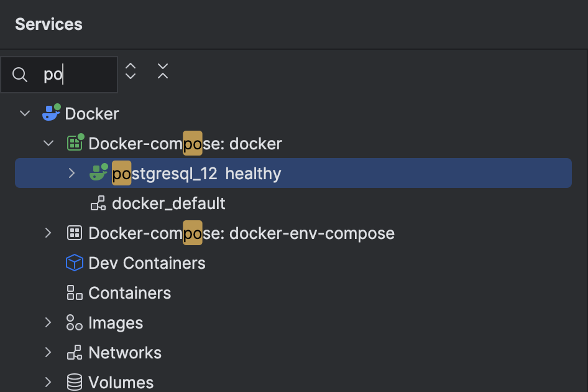588x392 pixels.
Task: Select the Dev Containers cube icon
Action: [74, 263]
